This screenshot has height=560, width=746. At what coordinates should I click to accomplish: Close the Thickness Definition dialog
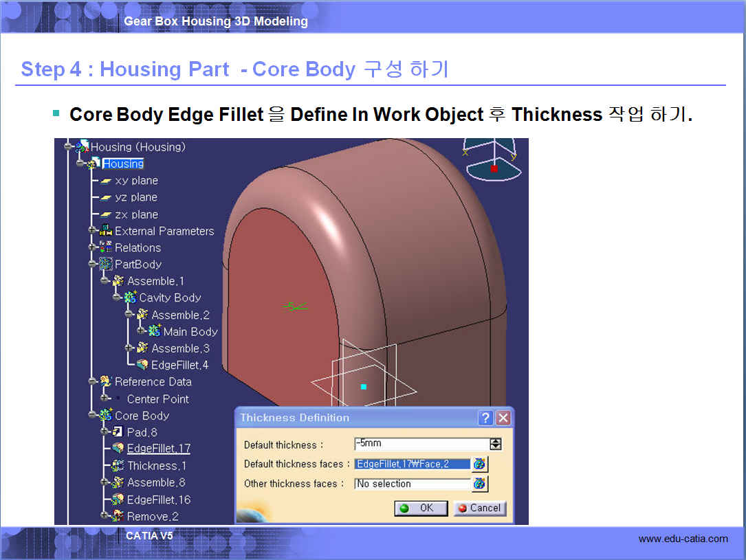(503, 418)
